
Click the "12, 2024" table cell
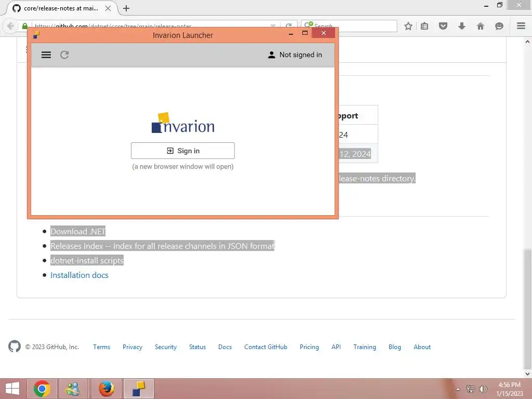[358, 154]
